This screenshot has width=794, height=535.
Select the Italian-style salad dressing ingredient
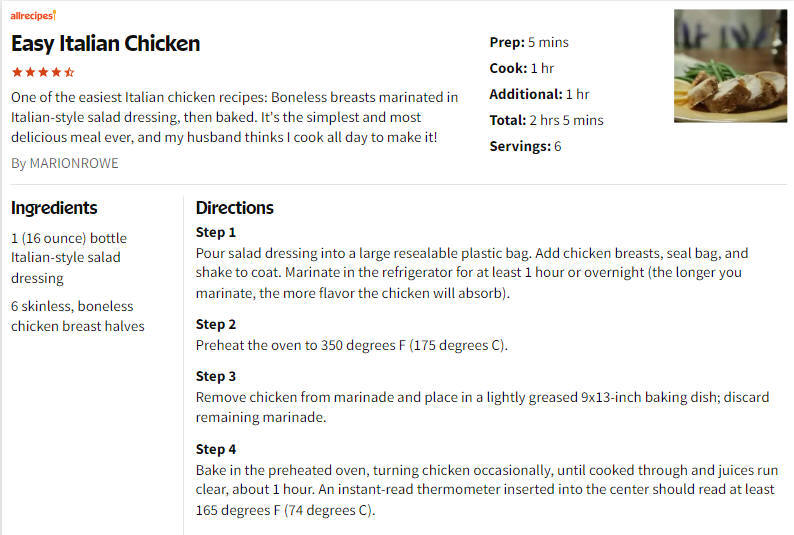point(69,258)
